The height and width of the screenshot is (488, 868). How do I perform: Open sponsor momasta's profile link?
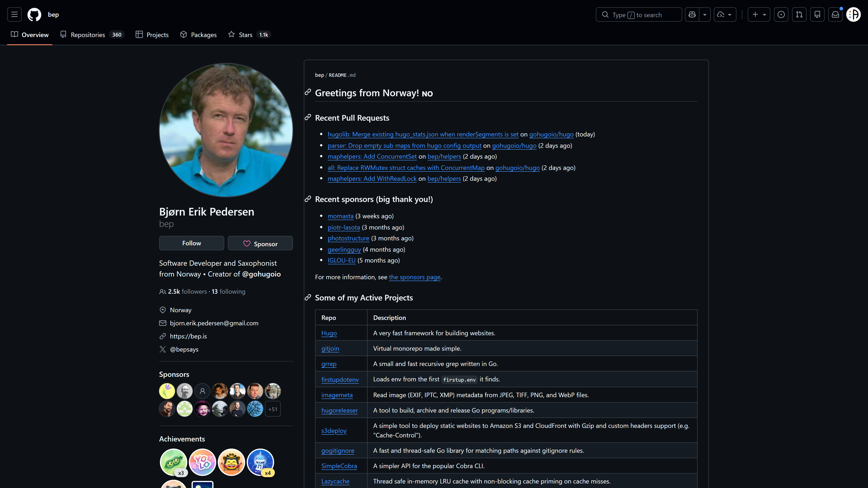coord(340,216)
